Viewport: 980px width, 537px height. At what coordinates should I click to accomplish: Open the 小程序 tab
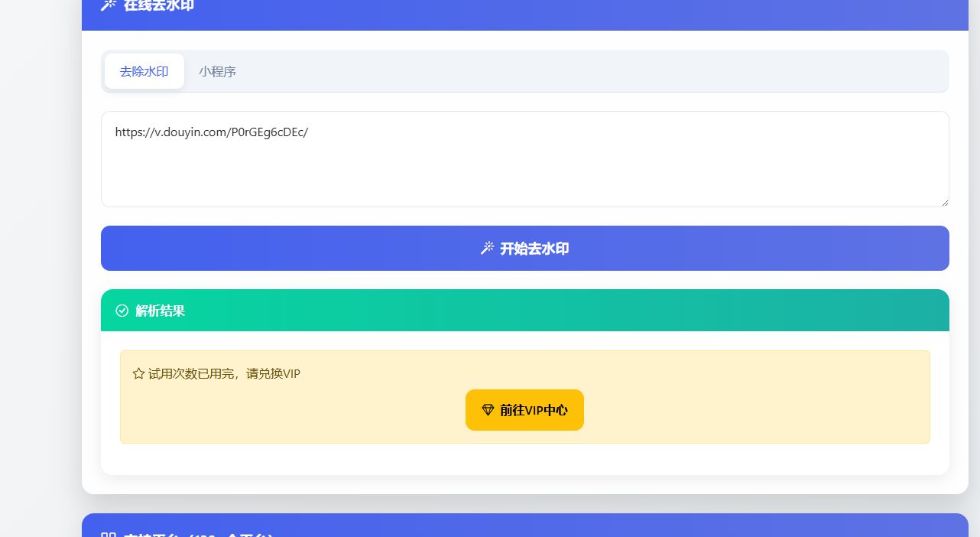(x=217, y=71)
